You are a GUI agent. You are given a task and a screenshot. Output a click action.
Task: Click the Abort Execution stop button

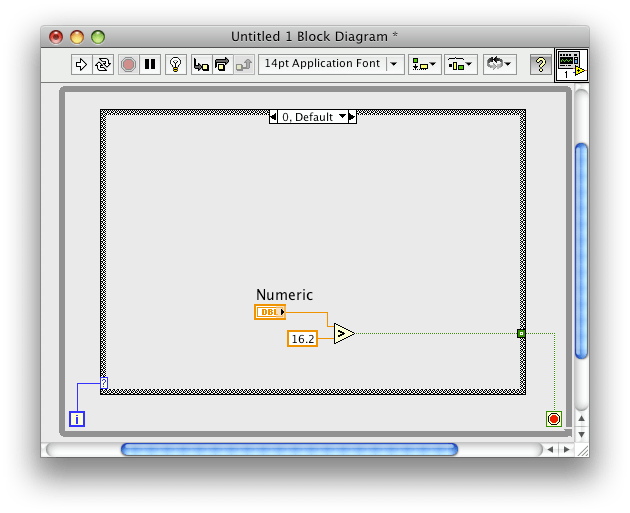tap(129, 64)
